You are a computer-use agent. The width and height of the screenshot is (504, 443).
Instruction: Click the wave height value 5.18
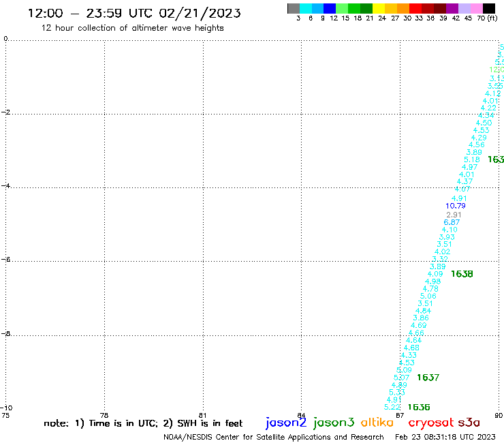tap(472, 160)
